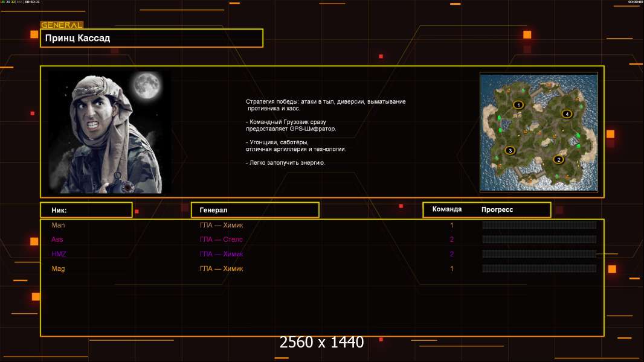Click the Команда column header

coord(447,209)
